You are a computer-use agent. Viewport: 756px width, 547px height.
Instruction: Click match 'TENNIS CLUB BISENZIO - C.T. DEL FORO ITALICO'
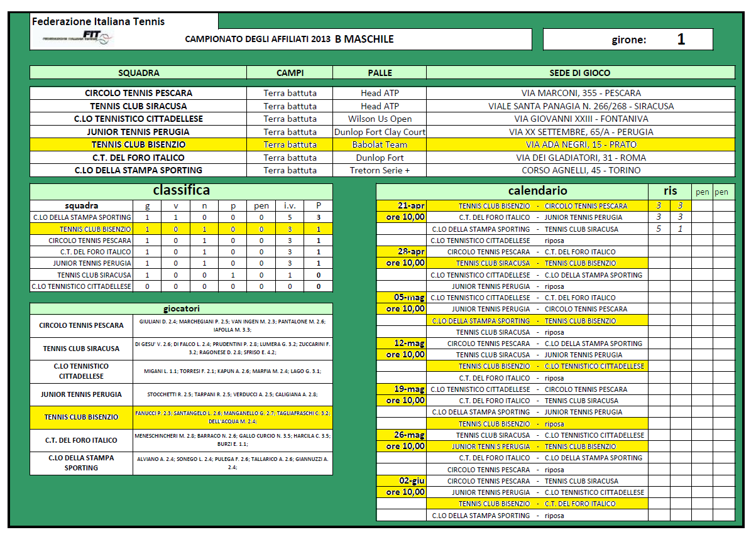537,504
